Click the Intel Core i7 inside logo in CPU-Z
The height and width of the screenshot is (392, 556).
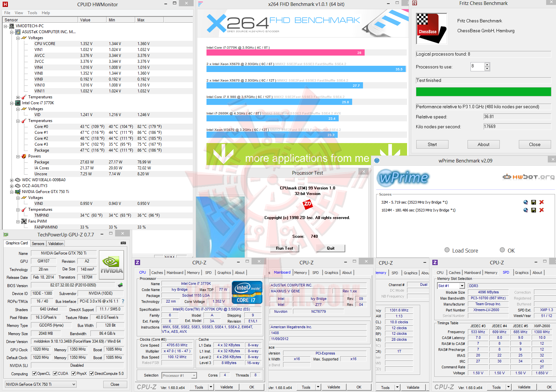tap(247, 292)
